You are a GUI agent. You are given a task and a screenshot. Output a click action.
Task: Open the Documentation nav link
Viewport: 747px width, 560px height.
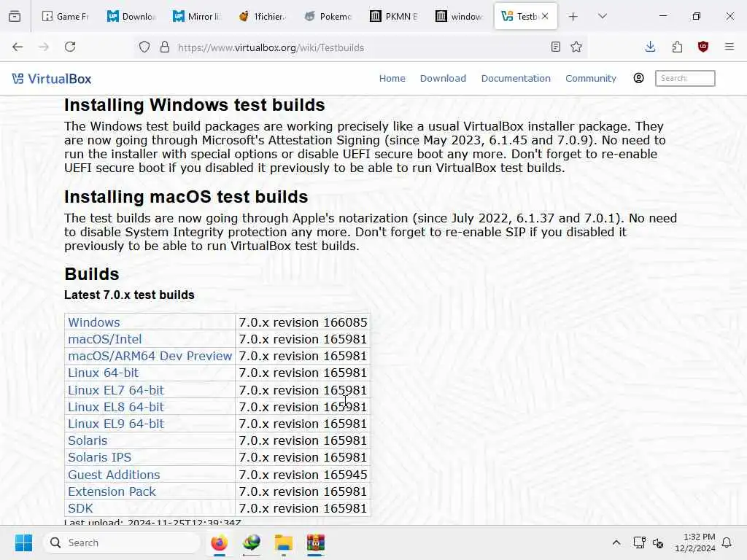pyautogui.click(x=516, y=78)
